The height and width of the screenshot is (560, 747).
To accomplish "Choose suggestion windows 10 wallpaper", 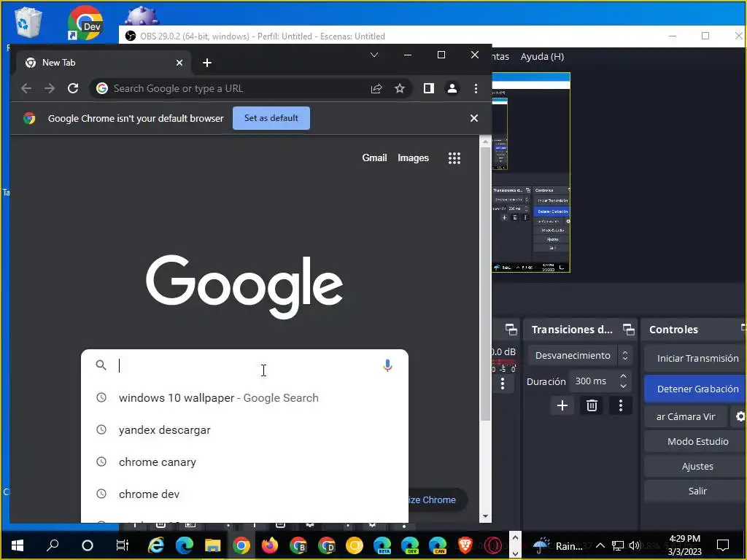I will tap(245, 397).
